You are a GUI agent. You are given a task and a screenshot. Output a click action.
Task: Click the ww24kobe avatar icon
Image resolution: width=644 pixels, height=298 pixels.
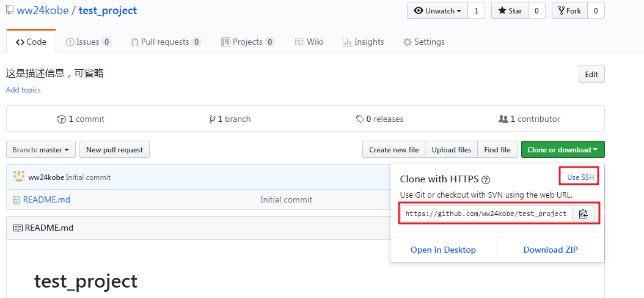[19, 177]
